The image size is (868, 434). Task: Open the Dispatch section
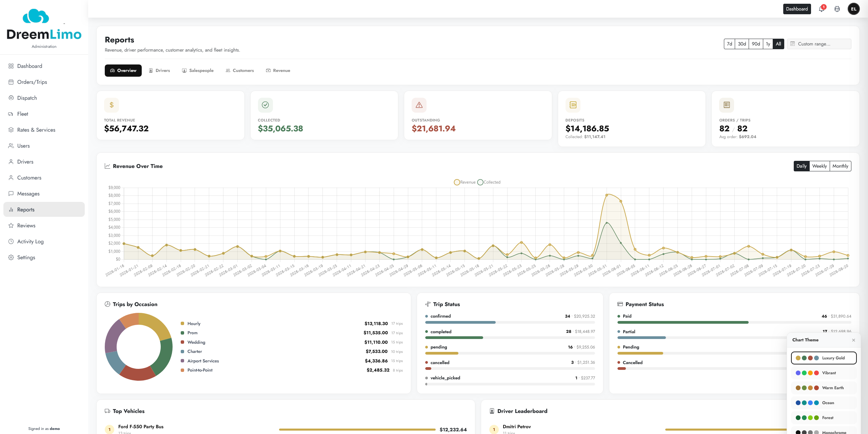click(x=44, y=98)
